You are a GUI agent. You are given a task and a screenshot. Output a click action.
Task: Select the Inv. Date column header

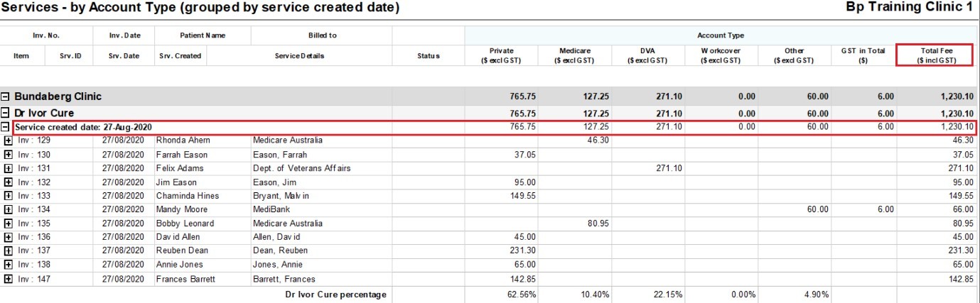(124, 35)
